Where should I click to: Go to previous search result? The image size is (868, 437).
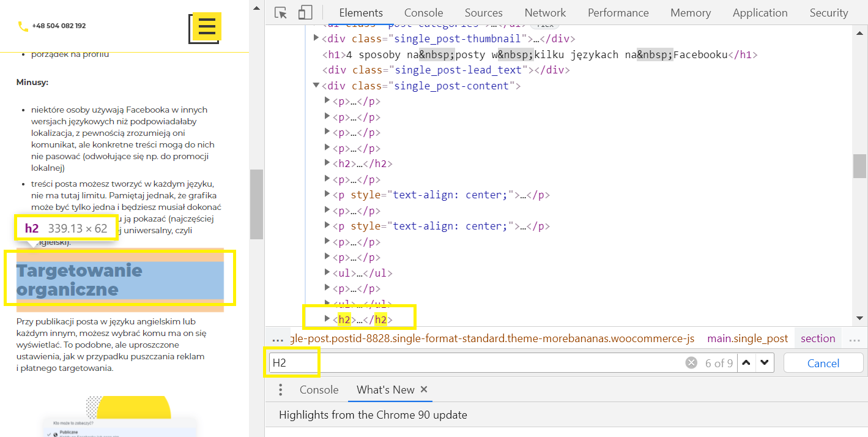[x=746, y=362]
